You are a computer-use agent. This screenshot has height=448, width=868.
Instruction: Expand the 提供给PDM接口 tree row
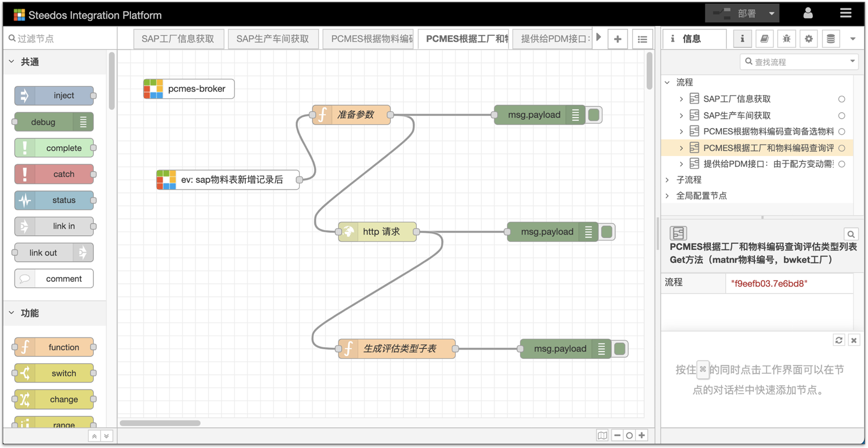[681, 164]
